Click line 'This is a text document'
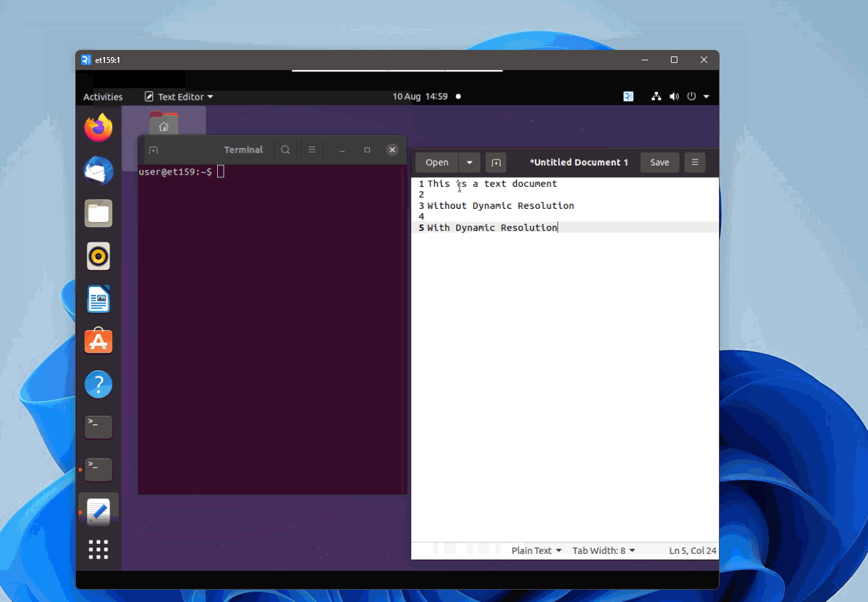The height and width of the screenshot is (602, 868). [x=492, y=184]
